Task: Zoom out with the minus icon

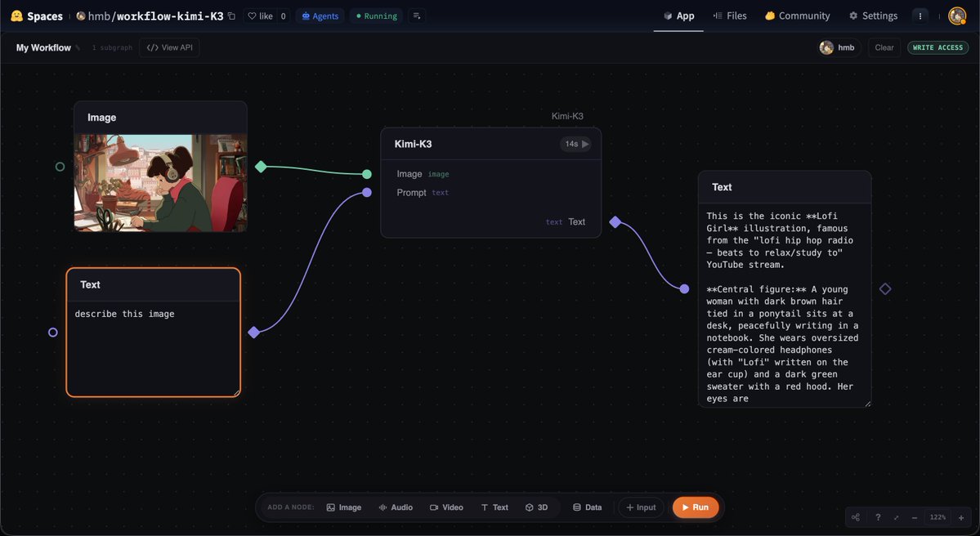Action: [x=915, y=517]
